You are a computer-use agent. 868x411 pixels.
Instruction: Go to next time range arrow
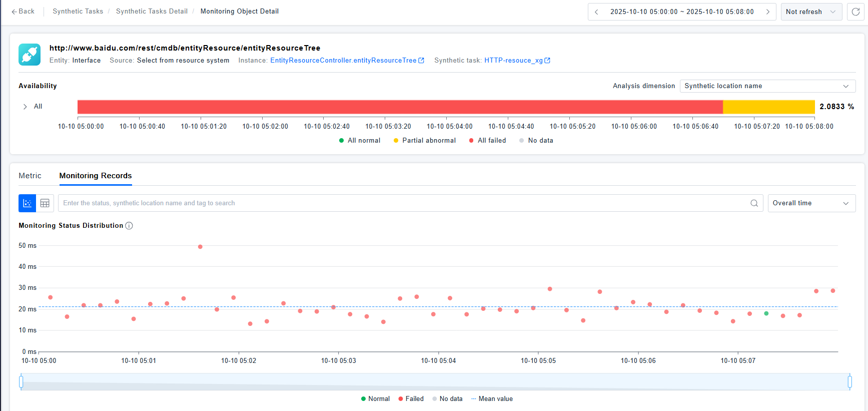(767, 12)
